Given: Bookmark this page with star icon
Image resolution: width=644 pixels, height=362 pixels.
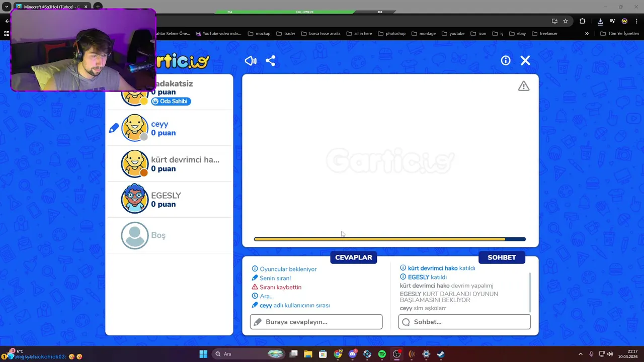Looking at the screenshot, I should [x=566, y=21].
